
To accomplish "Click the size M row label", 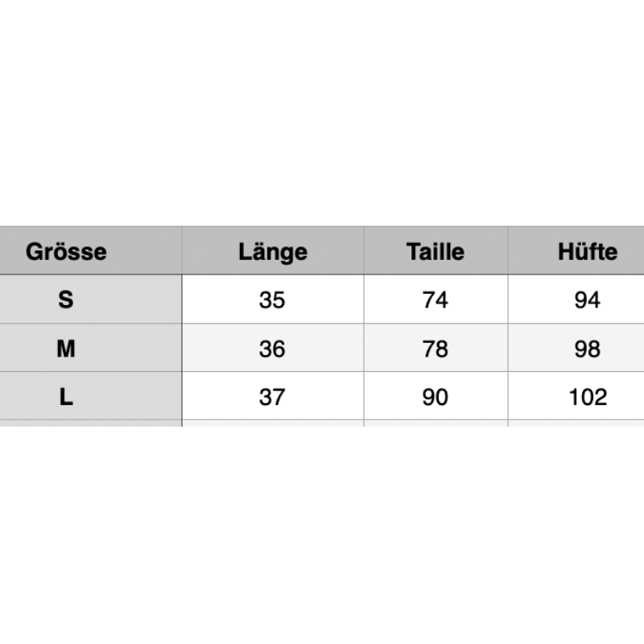I will (66, 349).
